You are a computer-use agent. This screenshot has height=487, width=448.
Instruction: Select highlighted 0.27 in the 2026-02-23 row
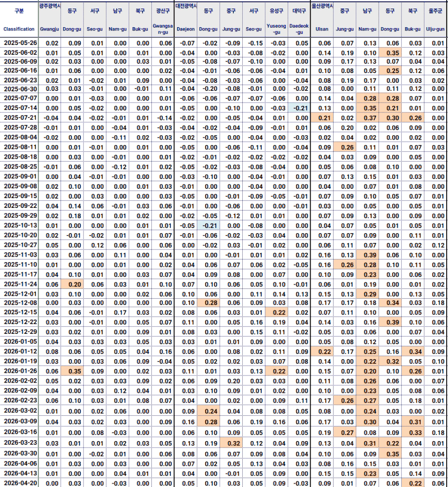[x=367, y=401]
